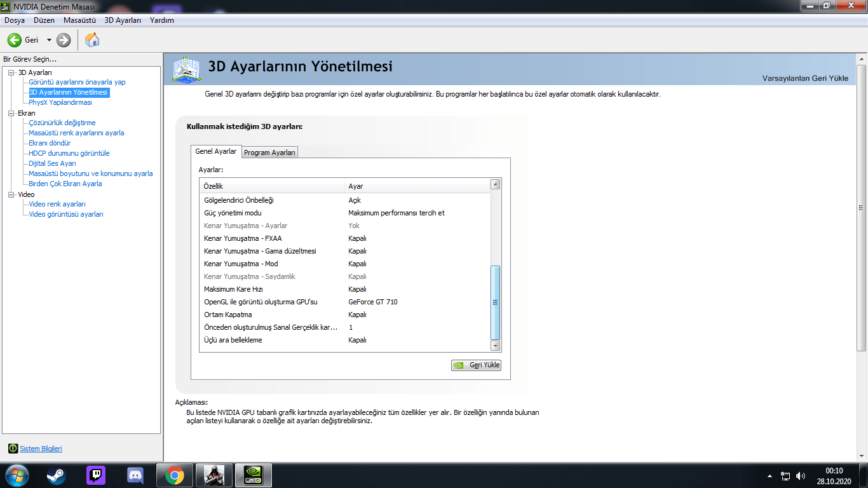Viewport: 868px width, 488px height.
Task: Select the Önceden oluşturulmuş Sanal Gerçeklik row
Action: (345, 327)
